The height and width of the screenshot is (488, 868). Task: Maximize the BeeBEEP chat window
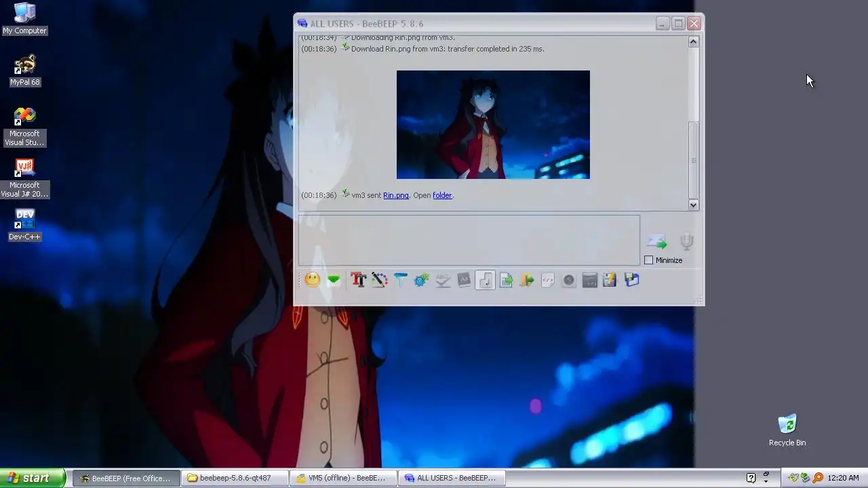(678, 24)
